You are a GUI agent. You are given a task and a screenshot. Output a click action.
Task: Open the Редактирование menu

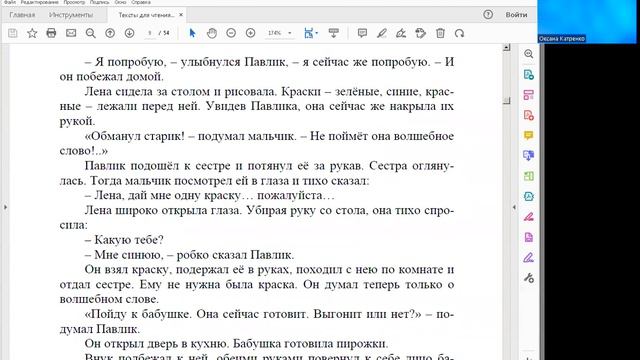point(39,2)
